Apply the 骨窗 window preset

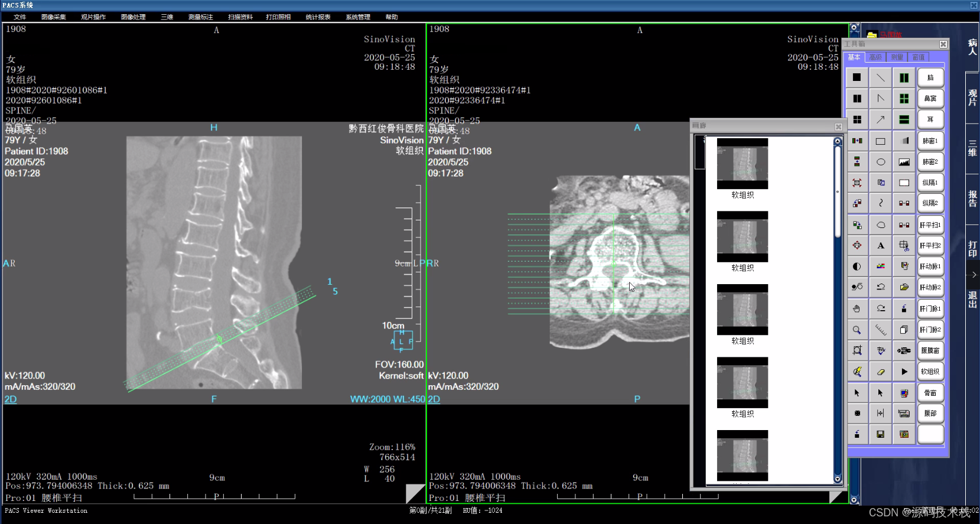pyautogui.click(x=930, y=393)
